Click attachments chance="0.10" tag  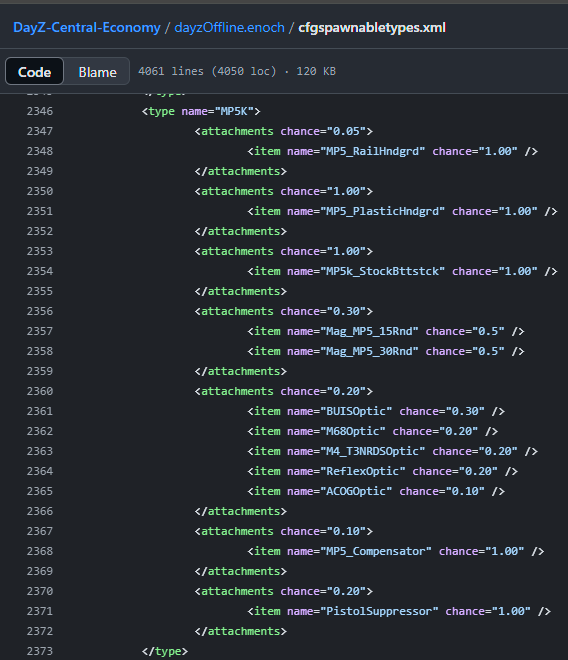click(284, 531)
